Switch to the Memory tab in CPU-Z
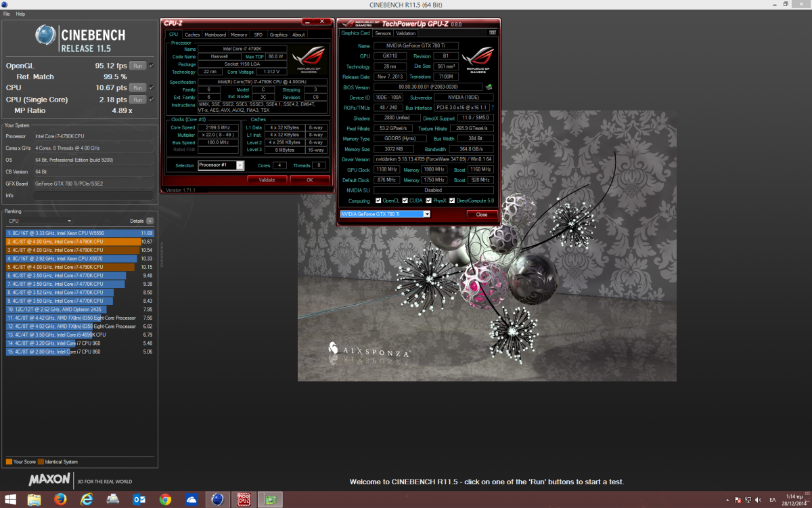Image resolution: width=812 pixels, height=508 pixels. point(239,35)
